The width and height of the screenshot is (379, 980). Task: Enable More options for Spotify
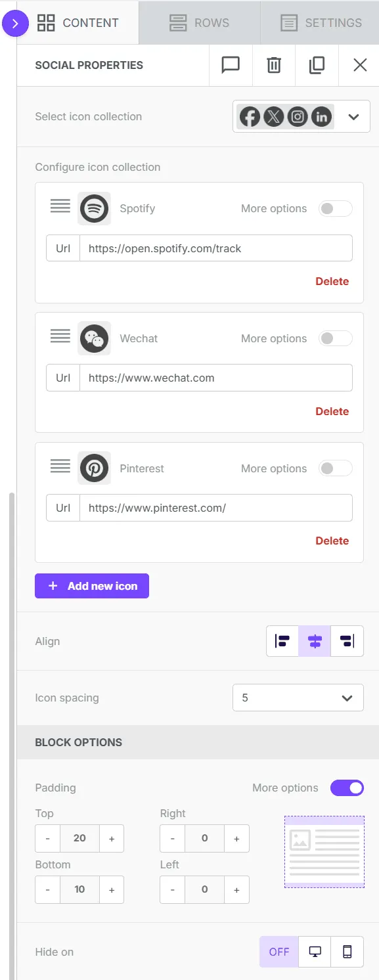pyautogui.click(x=335, y=209)
